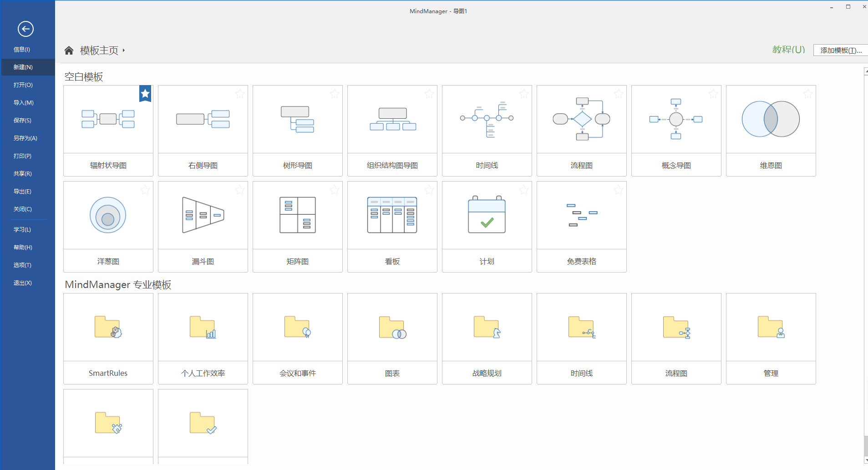Favorite the blank 时间线 template star
The height and width of the screenshot is (470, 868).
click(x=524, y=94)
